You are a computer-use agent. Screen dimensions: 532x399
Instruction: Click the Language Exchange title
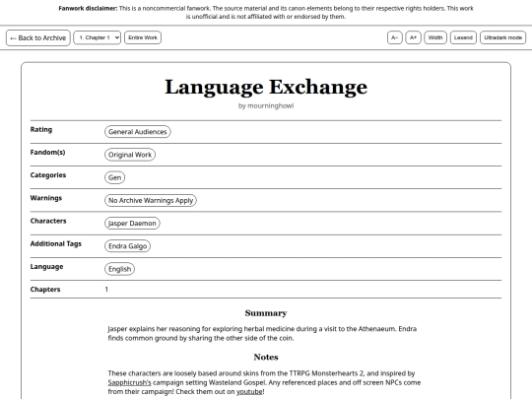pos(266,87)
